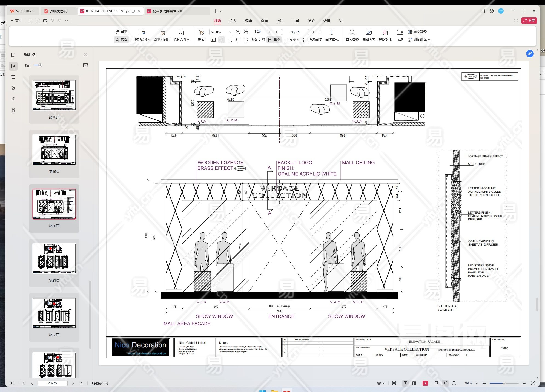Screen dimensions: 545x392
Task: Select the Hand tool (手型)
Action: pyautogui.click(x=121, y=32)
